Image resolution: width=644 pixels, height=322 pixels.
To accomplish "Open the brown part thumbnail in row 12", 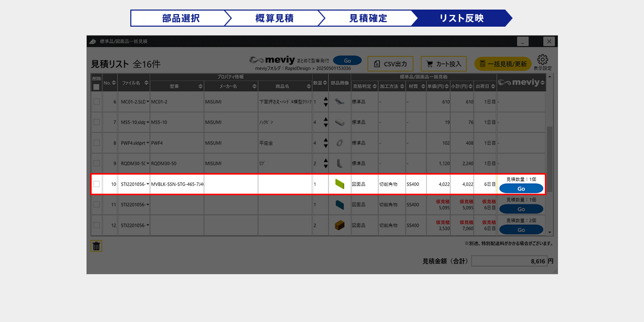I will [340, 225].
